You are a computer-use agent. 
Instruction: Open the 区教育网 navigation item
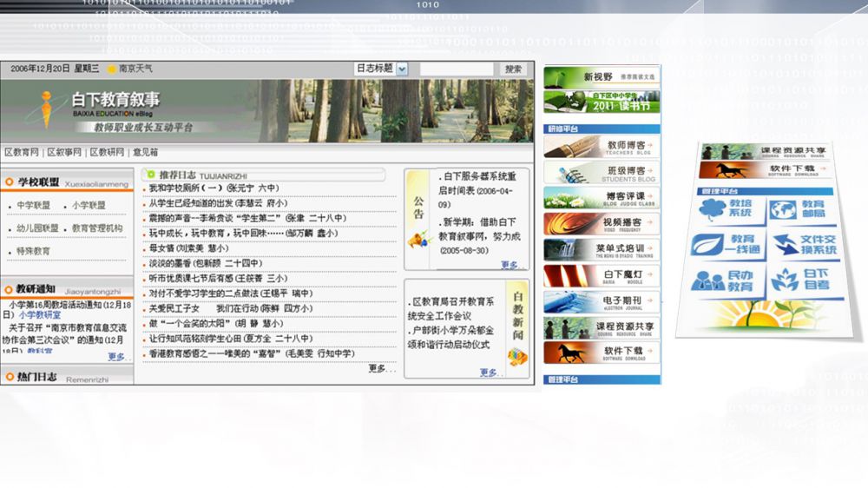click(x=22, y=152)
